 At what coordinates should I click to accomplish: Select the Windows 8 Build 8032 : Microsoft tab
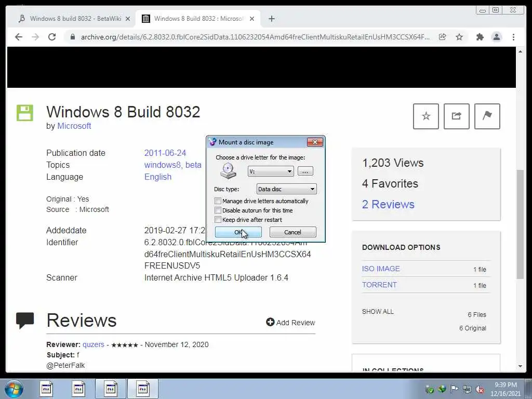tap(198, 19)
